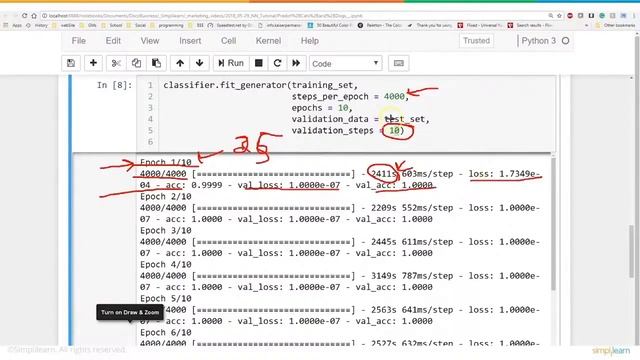Image resolution: width=640 pixels, height=360 pixels.
Task: Open the Peloton bookmark
Action: tap(380, 25)
